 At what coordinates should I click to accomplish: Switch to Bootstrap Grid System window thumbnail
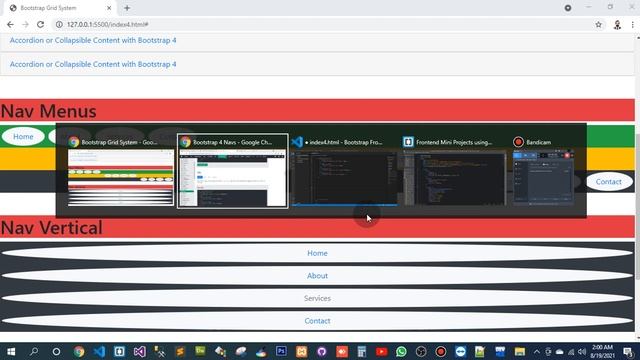[120, 171]
